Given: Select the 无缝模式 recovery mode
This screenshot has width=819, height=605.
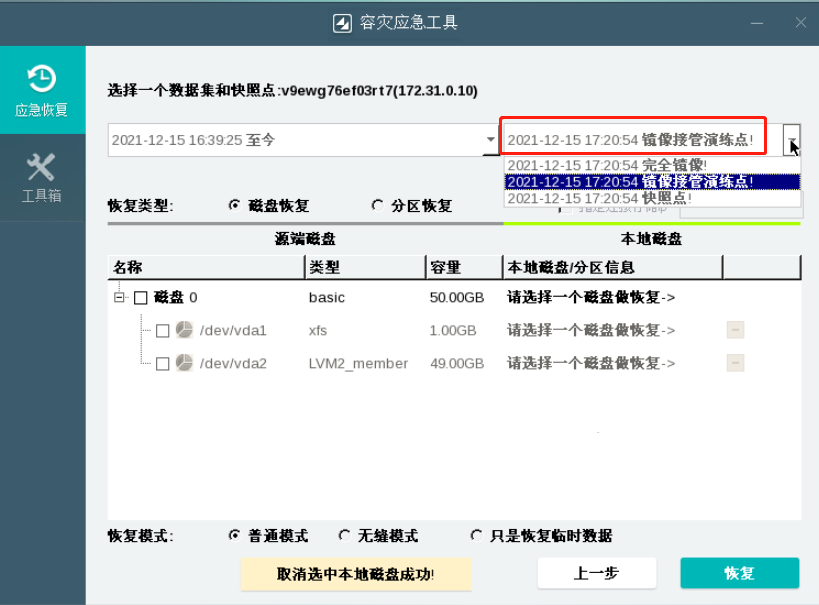Looking at the screenshot, I should click(x=344, y=535).
